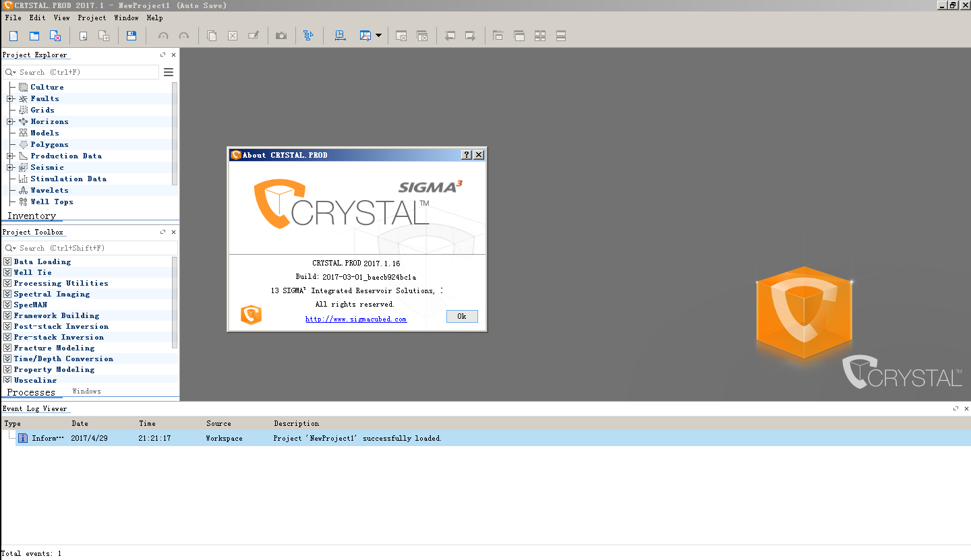Open the Project Explorer hamburger options menu

(169, 72)
